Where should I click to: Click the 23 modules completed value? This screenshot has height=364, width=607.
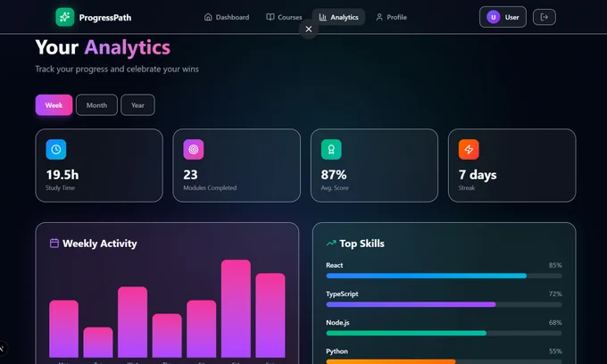(190, 175)
